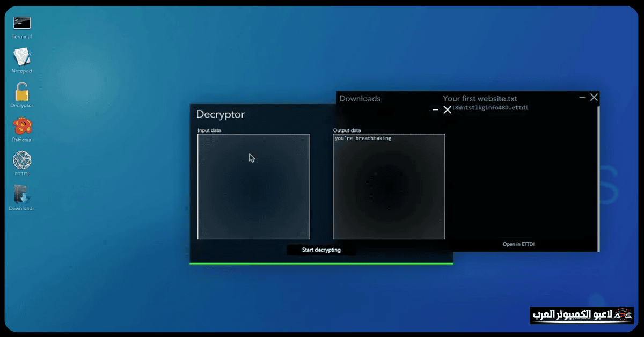Launch the ETTDI sphere icon
Viewport: 644px width, 337px height.
(22, 160)
